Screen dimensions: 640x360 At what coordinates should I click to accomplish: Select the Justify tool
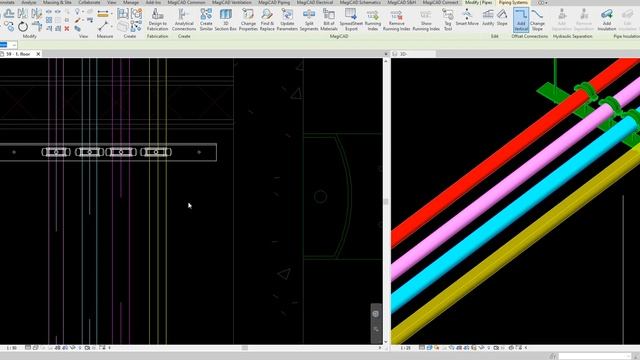(488, 17)
